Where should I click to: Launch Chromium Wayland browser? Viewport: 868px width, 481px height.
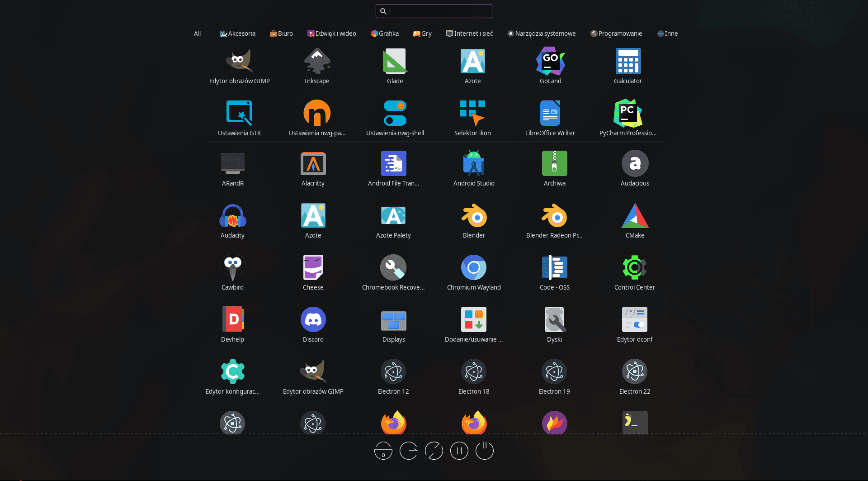pyautogui.click(x=474, y=272)
